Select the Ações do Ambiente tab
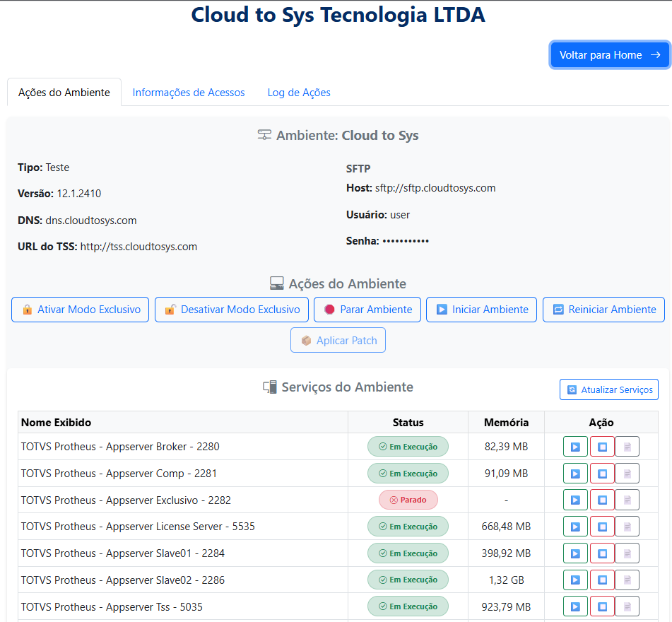The image size is (672, 622). (64, 93)
